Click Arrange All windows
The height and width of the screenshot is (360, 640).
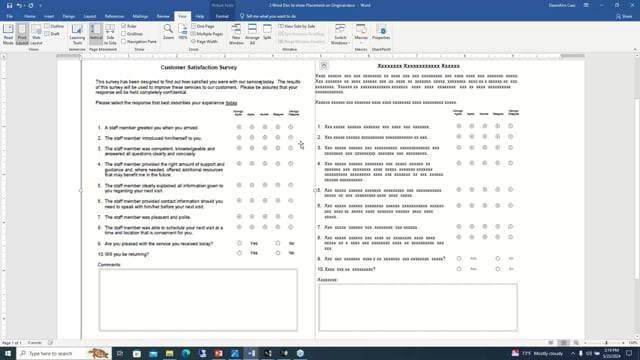point(252,34)
